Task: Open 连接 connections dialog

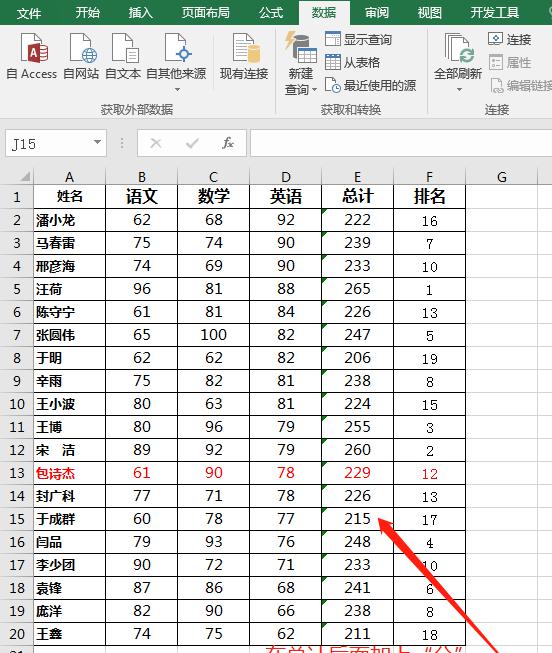Action: coord(510,40)
